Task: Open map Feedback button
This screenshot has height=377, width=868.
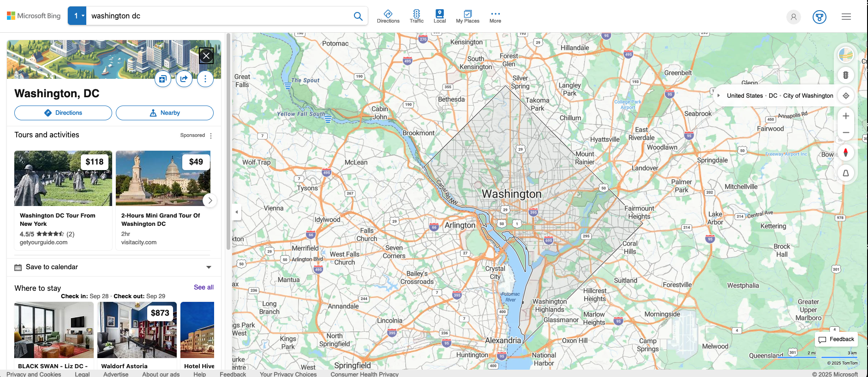Action: coord(836,339)
